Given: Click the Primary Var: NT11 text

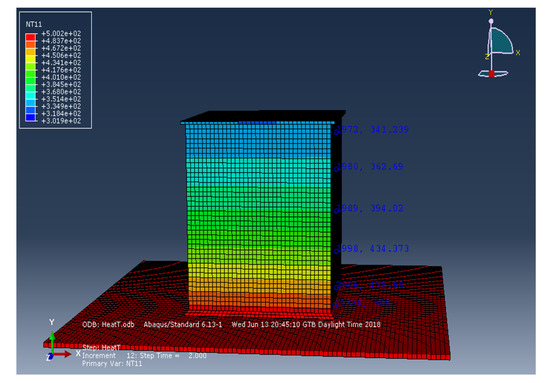Looking at the screenshot, I should pyautogui.click(x=112, y=364).
